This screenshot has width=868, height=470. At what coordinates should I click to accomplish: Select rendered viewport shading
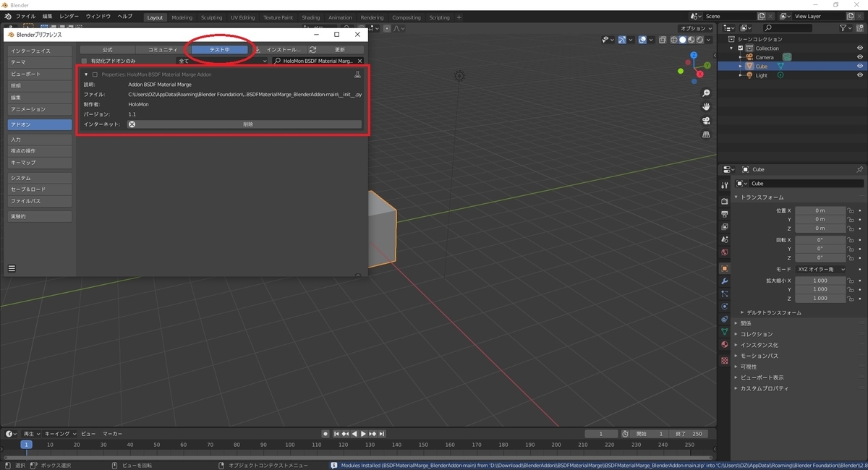point(699,40)
